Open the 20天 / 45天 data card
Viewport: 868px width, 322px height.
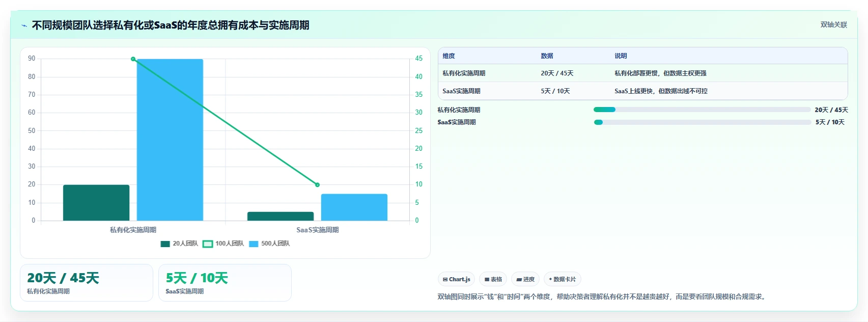pos(87,283)
